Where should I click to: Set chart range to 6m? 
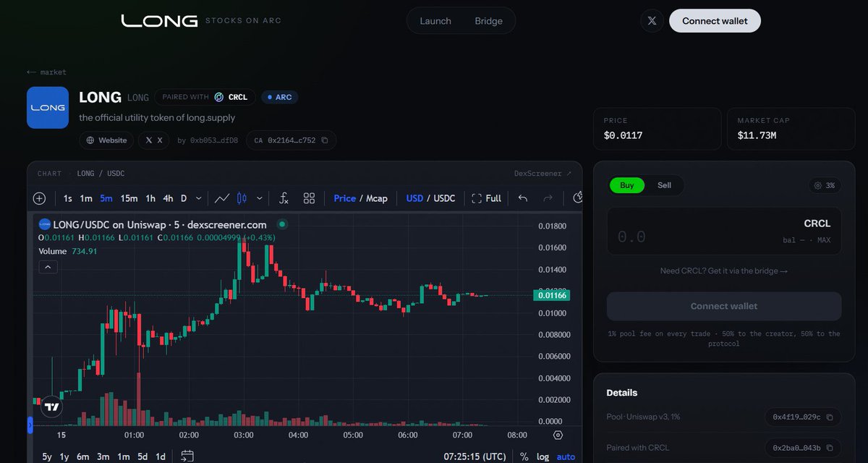[x=83, y=456]
